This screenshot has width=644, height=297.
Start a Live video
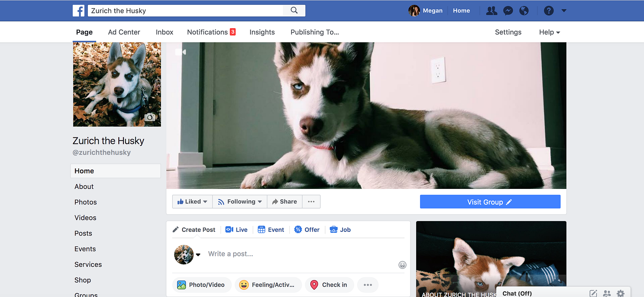[x=237, y=230]
